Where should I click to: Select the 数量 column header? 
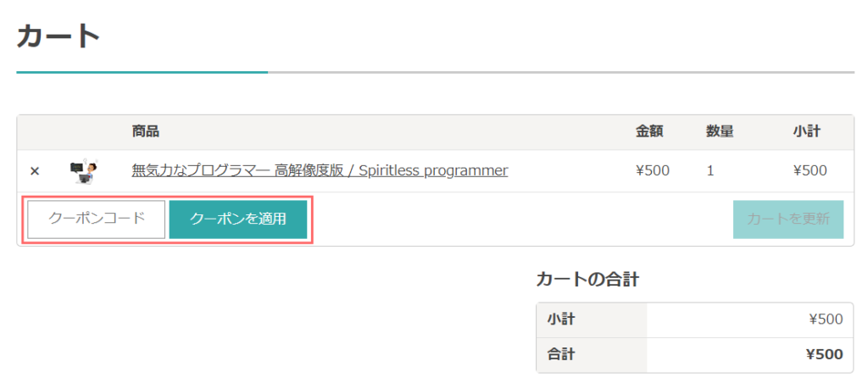(720, 131)
